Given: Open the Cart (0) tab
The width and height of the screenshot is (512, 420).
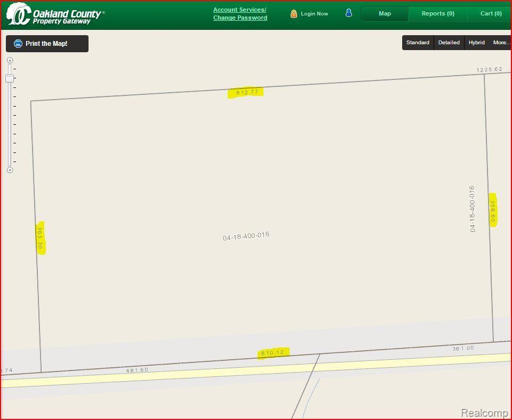Looking at the screenshot, I should tap(490, 14).
